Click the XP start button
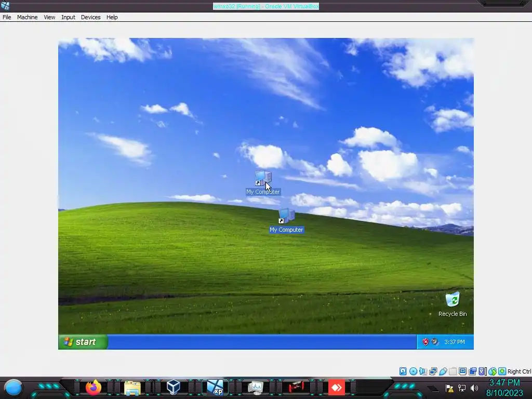The width and height of the screenshot is (532, 399). click(x=83, y=342)
